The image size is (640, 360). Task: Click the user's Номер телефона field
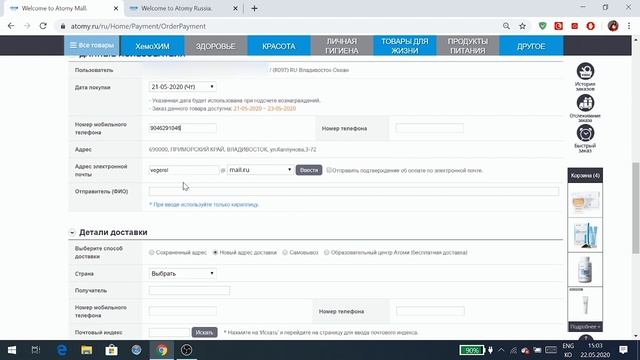tap(429, 128)
